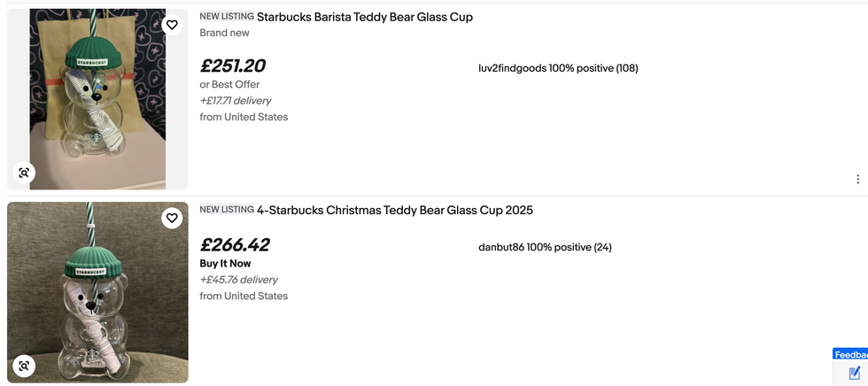Viewport: 868px width, 386px height.
Task: Visit seller danbut86 feedback info
Action: (x=544, y=247)
